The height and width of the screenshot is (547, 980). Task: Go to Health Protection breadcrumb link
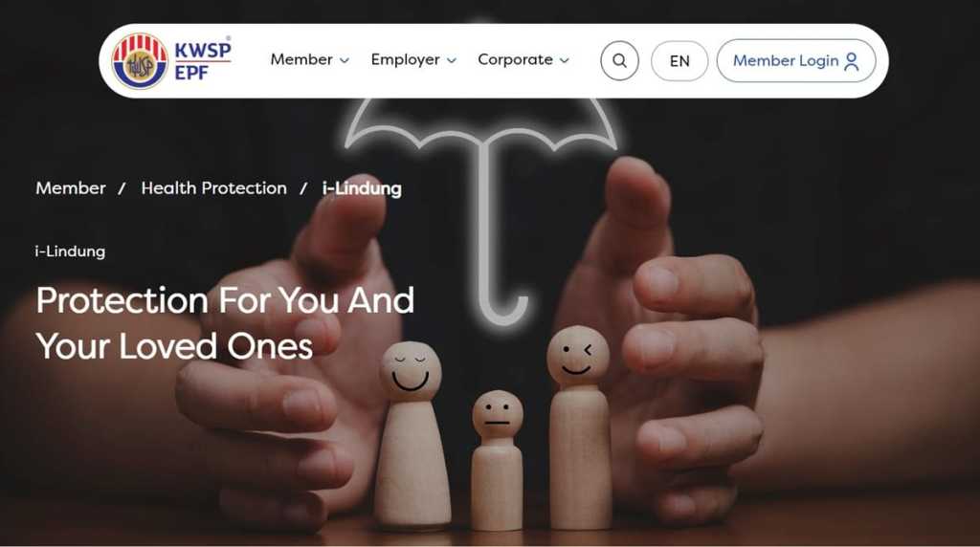(213, 188)
